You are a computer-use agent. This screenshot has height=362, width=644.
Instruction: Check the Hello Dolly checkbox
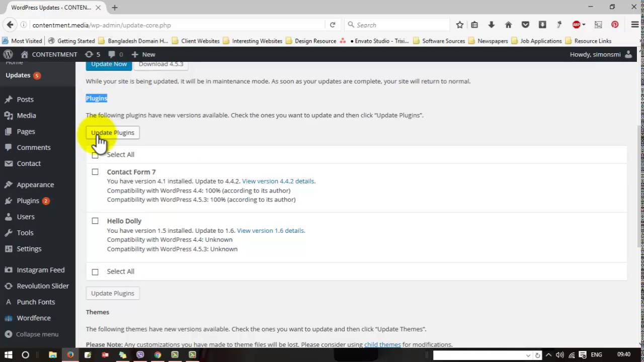(95, 221)
